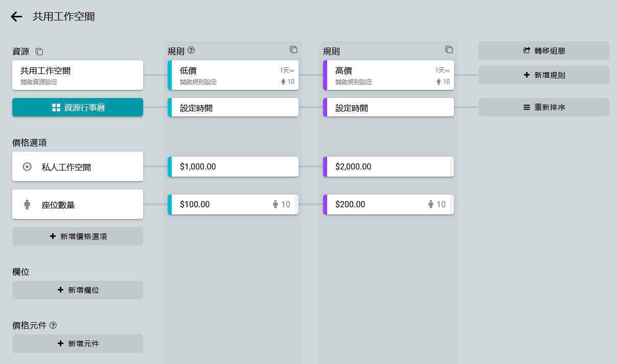The height and width of the screenshot is (364, 617).
Task: Click the help icon beside 規則
Action: [x=192, y=50]
